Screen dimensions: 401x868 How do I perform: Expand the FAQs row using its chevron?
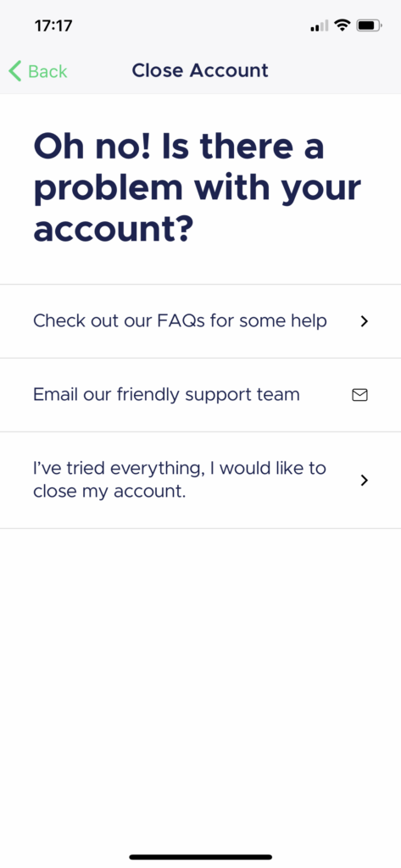point(364,321)
